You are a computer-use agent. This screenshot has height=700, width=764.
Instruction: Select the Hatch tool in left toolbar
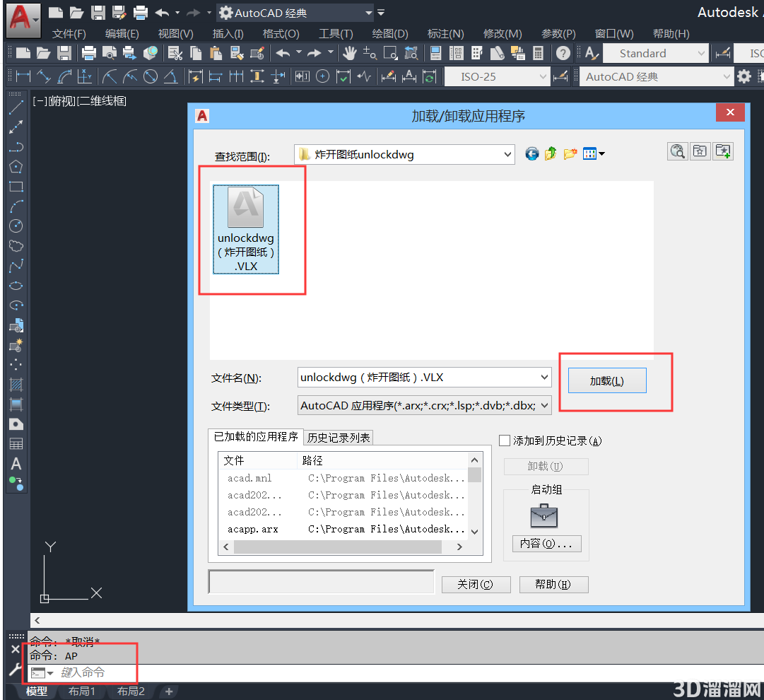click(x=16, y=385)
